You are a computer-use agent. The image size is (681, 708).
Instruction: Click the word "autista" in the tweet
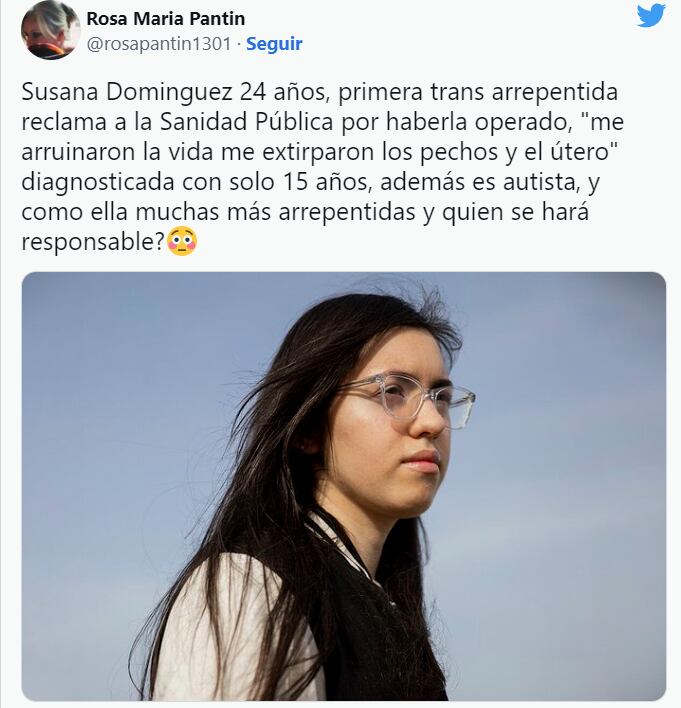pyautogui.click(x=541, y=182)
